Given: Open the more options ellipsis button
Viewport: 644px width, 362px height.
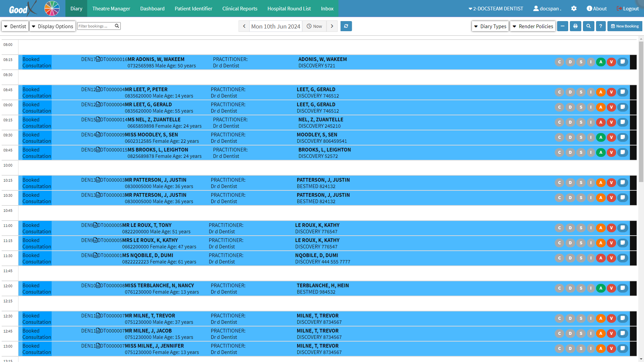Looking at the screenshot, I should point(562,26).
